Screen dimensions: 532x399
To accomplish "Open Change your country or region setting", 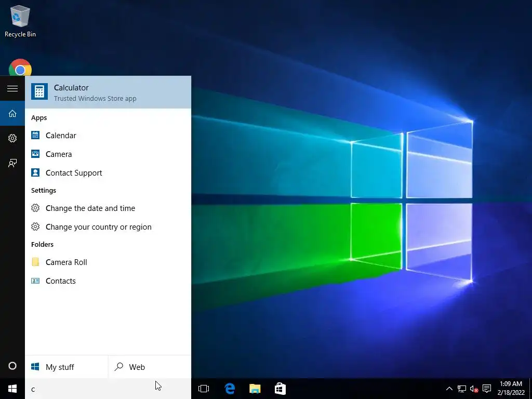I will [108, 227].
